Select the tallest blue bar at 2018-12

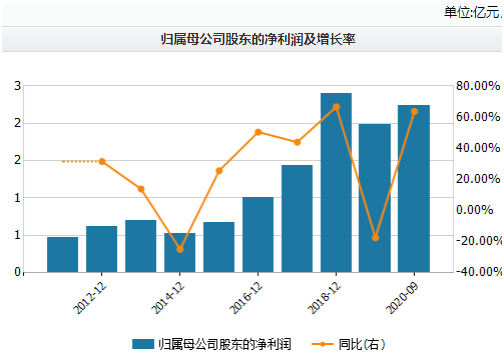tap(336, 183)
